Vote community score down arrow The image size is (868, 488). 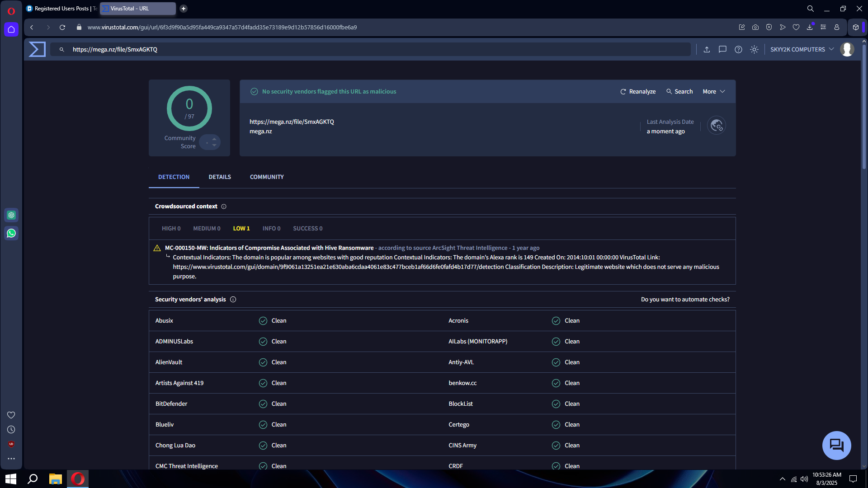[214, 145]
